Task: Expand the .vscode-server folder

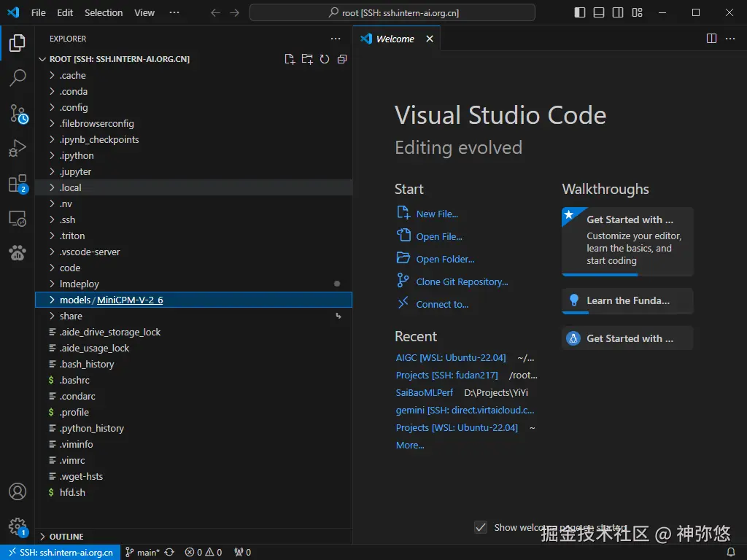Action: pyautogui.click(x=90, y=252)
